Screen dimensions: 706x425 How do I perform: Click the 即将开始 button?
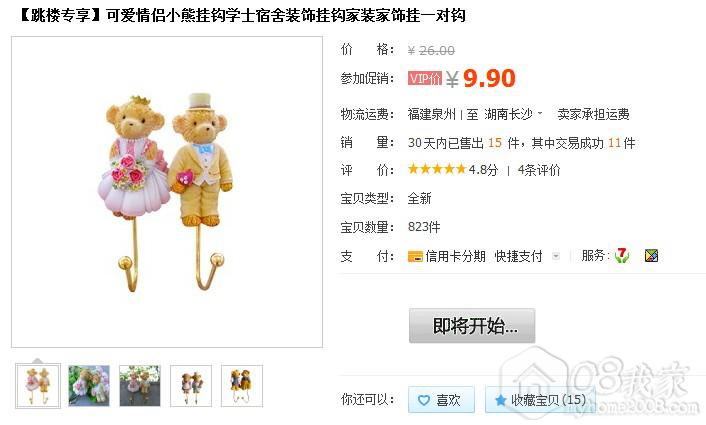pos(472,326)
